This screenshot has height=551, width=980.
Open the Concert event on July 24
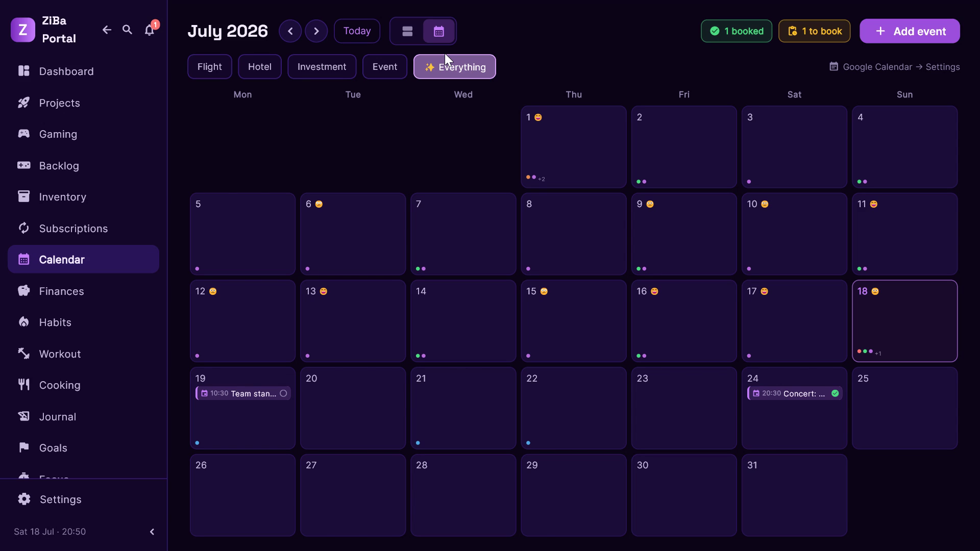tap(795, 393)
